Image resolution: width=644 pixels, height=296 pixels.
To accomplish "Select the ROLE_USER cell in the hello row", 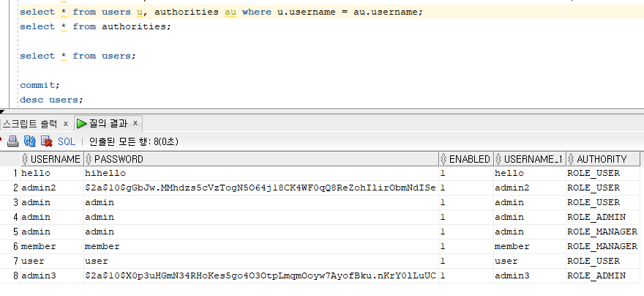I will coord(603,173).
